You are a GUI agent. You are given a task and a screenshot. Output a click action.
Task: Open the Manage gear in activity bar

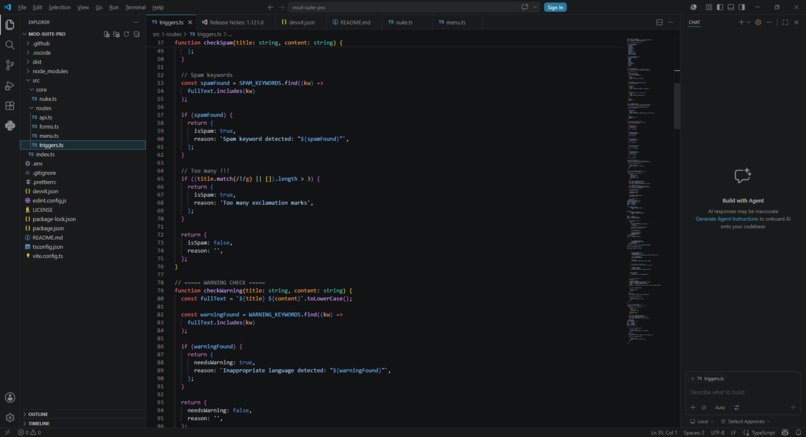click(10, 417)
